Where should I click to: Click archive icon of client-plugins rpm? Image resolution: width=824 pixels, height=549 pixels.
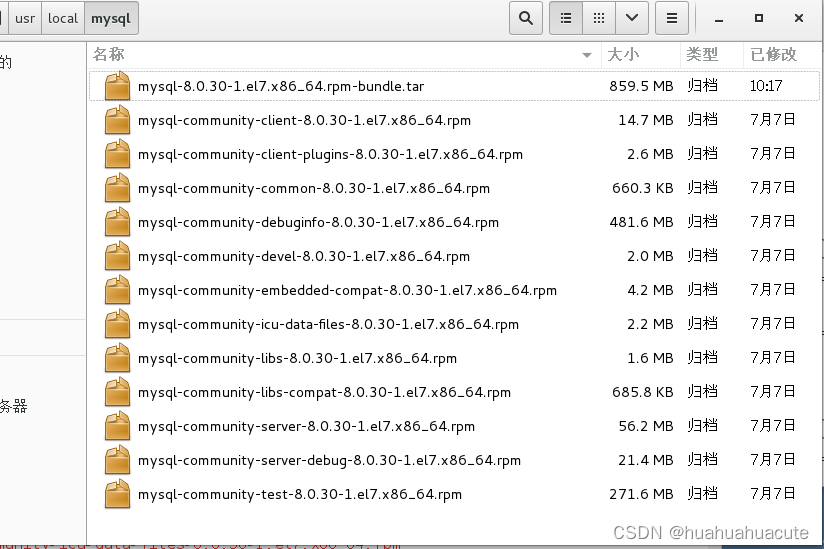point(117,154)
